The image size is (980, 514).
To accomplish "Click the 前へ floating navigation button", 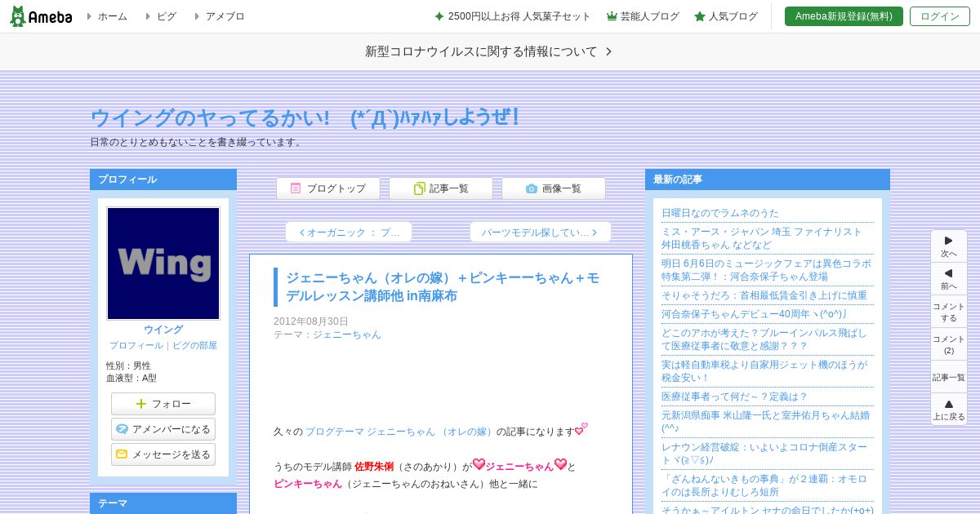I will [949, 279].
